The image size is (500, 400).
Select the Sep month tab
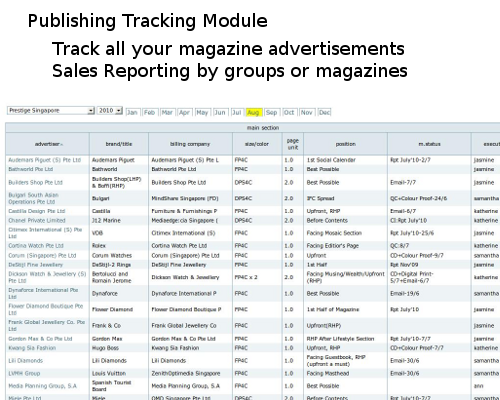[271, 112]
